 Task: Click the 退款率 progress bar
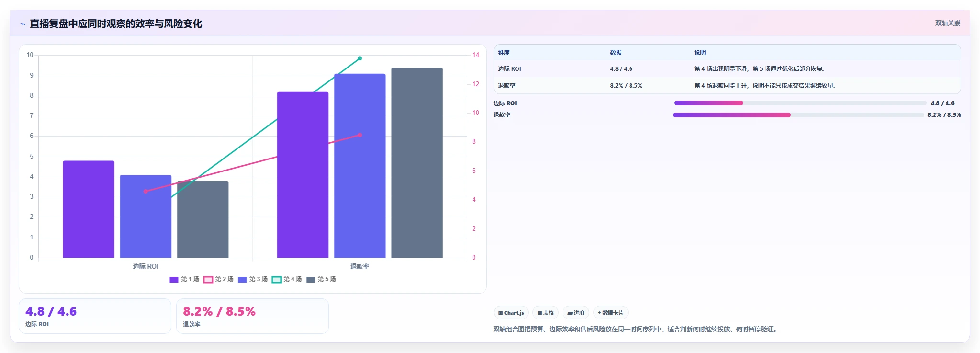pos(798,115)
